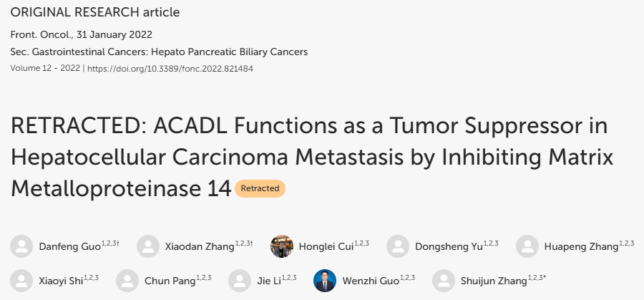Open author name Huapeng Zhang
This screenshot has height=300, width=644.
(x=581, y=247)
